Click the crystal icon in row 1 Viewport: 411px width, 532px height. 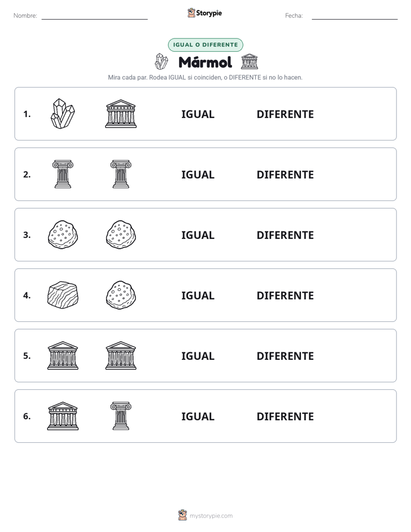(x=63, y=113)
